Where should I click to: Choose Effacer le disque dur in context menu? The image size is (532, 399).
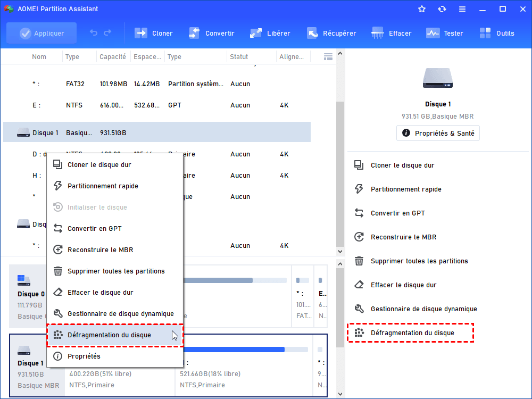pyautogui.click(x=115, y=293)
